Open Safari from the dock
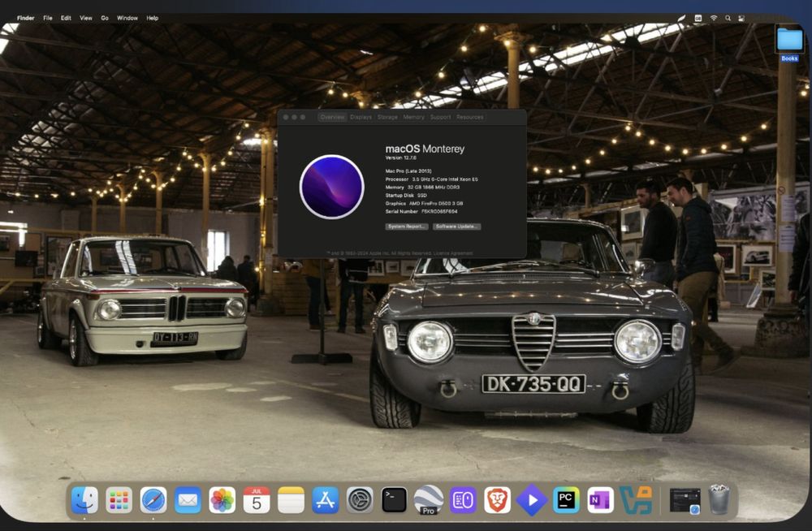Screen dimensions: 812x531 click(x=153, y=499)
